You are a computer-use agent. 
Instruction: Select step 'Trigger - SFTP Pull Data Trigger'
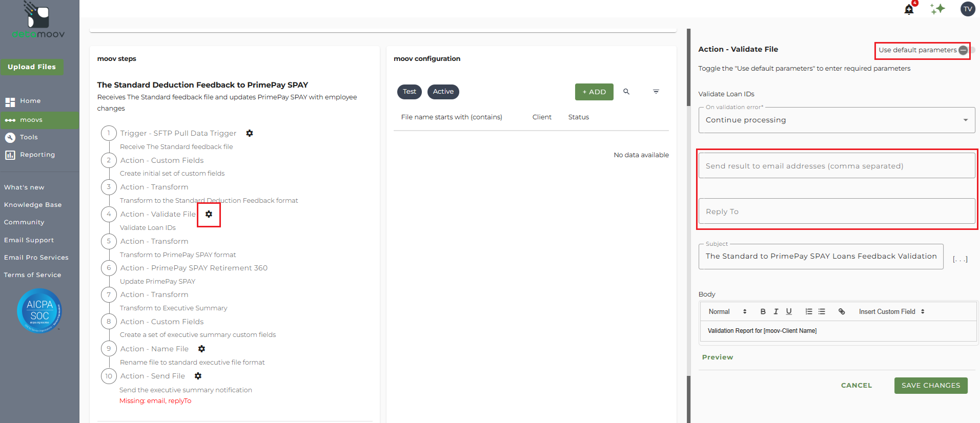[178, 133]
